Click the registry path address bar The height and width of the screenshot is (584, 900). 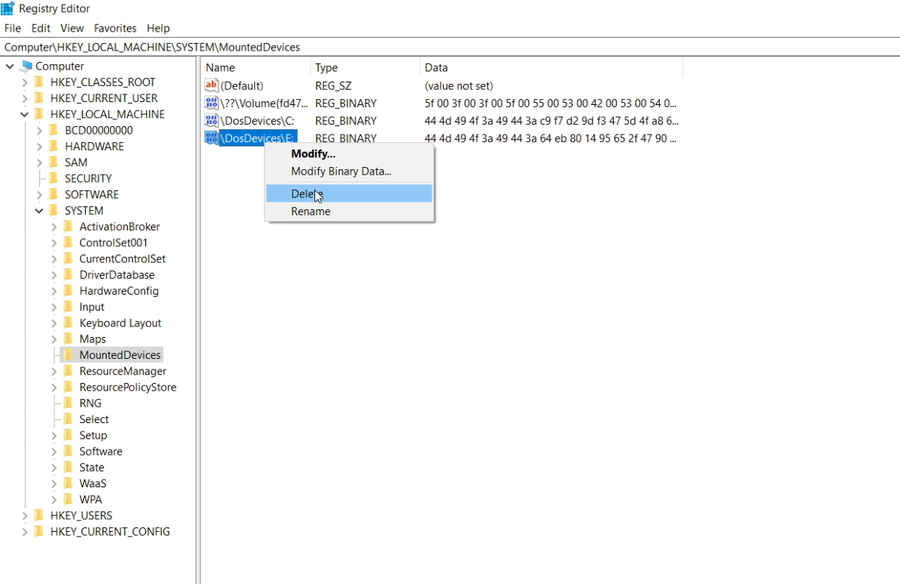tap(450, 47)
